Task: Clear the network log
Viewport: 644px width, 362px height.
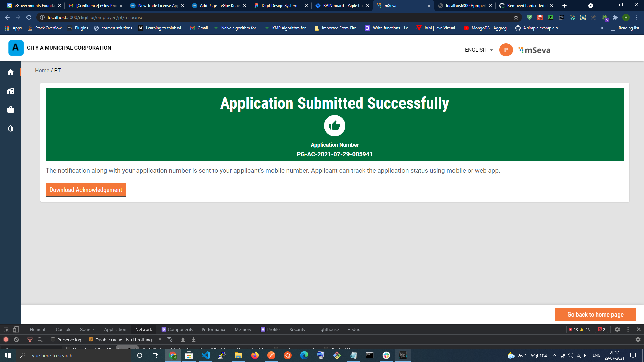Action: coord(16,340)
